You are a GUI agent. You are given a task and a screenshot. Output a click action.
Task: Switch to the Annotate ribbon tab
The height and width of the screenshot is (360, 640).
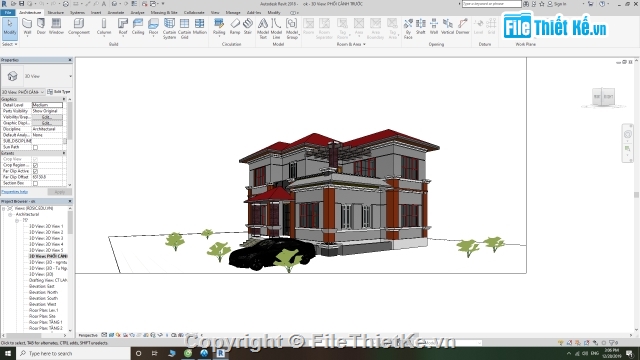coord(116,13)
